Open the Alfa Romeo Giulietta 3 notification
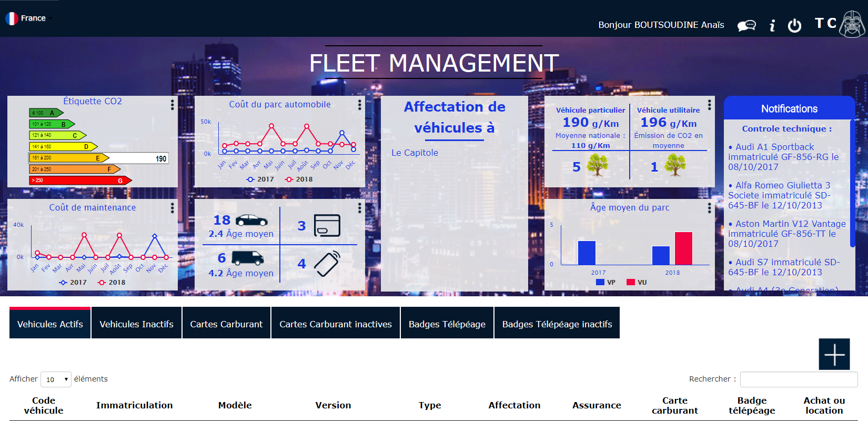This screenshot has height=421, width=868. 779,195
